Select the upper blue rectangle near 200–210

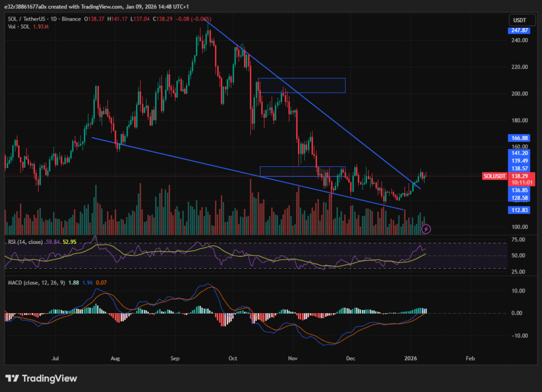302,85
